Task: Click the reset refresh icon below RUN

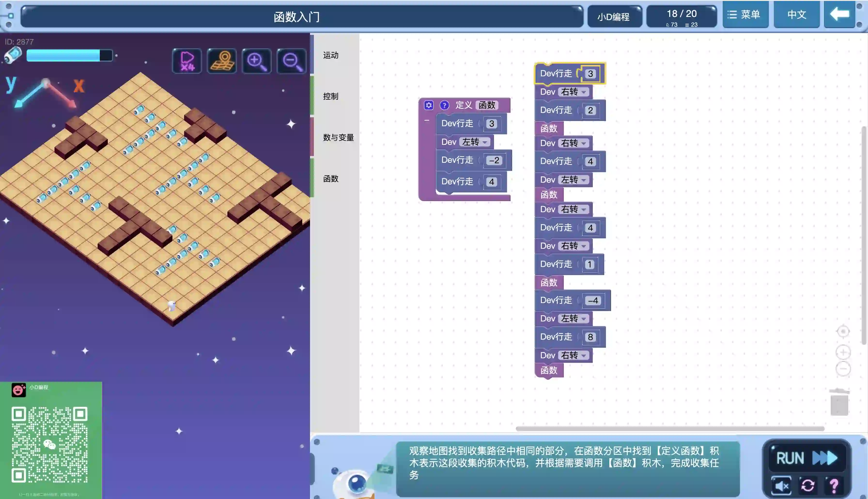Action: [x=808, y=485]
